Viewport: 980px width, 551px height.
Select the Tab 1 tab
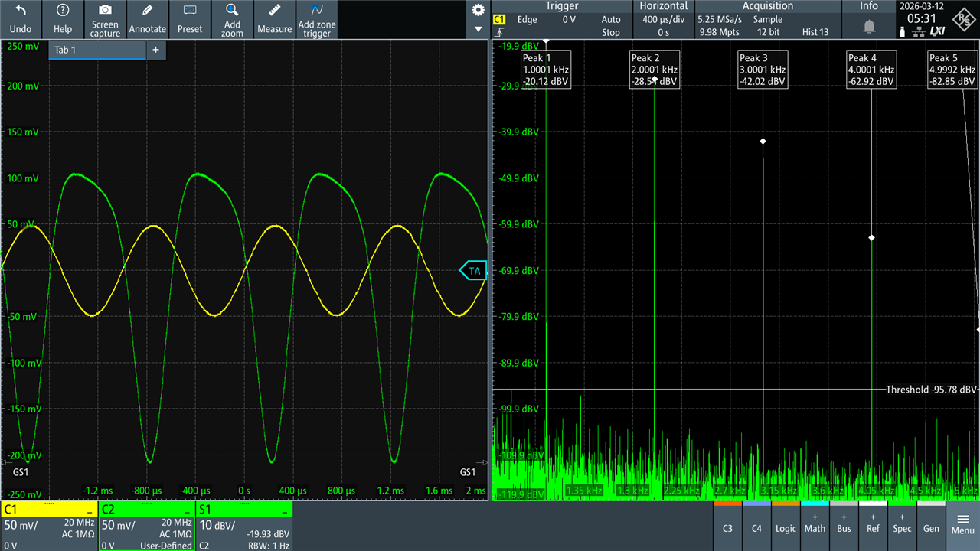point(96,50)
